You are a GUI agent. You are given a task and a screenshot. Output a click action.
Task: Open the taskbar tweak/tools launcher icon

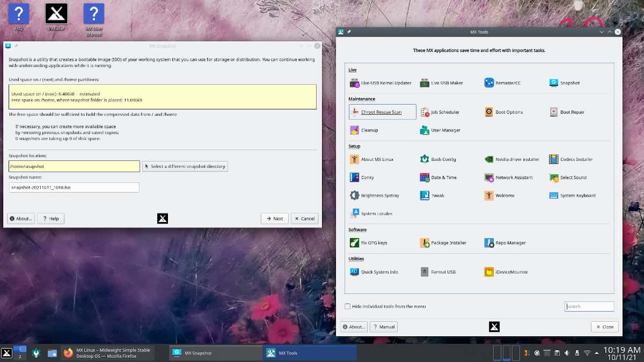36,353
